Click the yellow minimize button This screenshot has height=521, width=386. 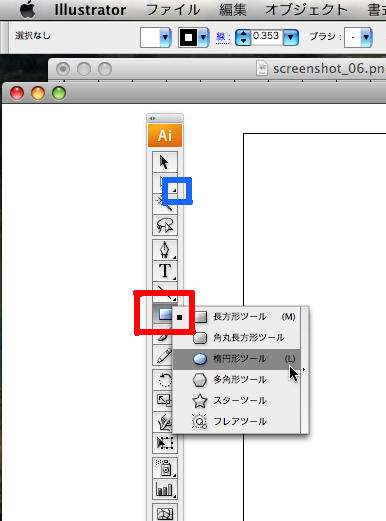pyautogui.click(x=38, y=93)
